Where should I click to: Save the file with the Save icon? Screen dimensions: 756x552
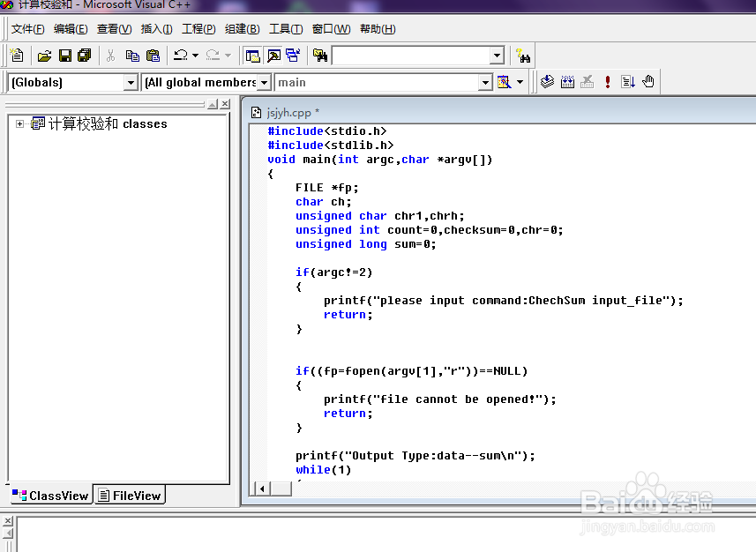(65, 56)
